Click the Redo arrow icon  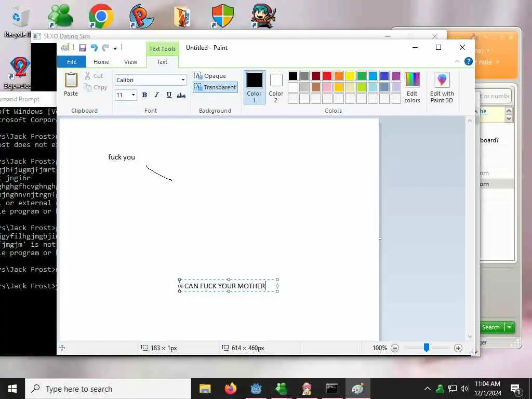(105, 48)
